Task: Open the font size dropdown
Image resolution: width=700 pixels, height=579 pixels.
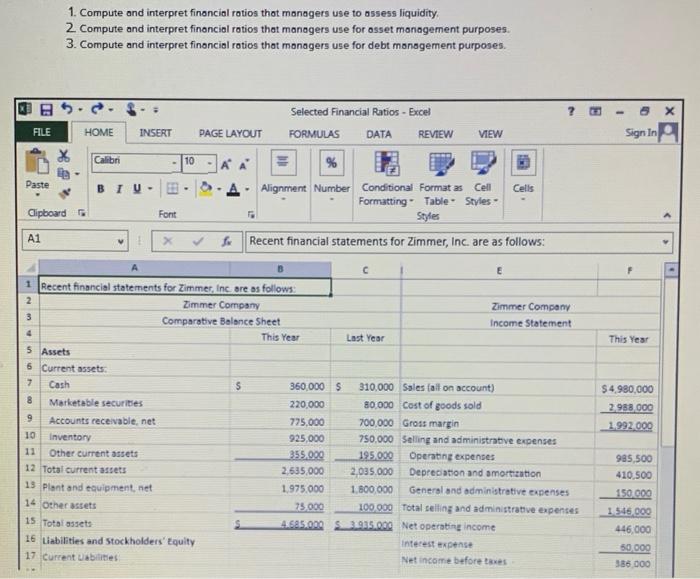Action: 209,163
